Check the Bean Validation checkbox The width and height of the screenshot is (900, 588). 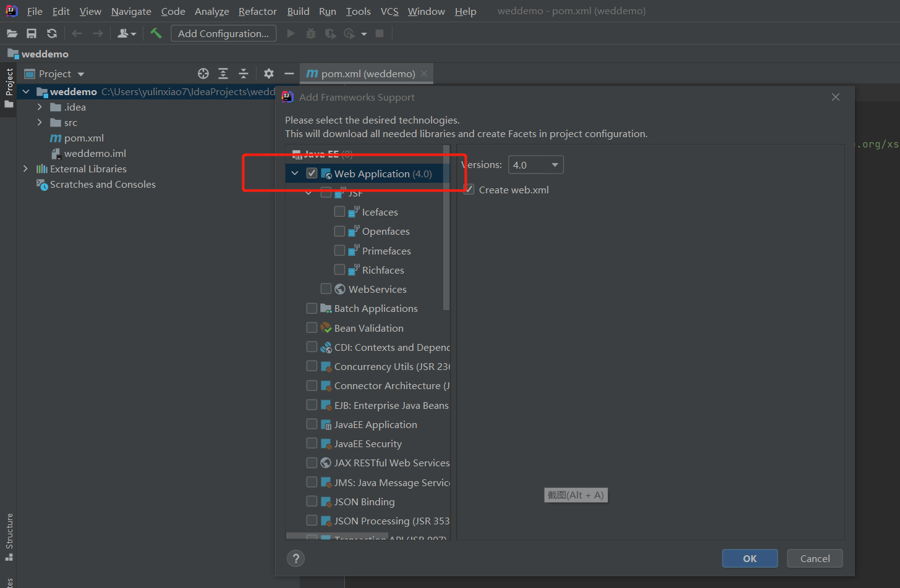point(312,327)
